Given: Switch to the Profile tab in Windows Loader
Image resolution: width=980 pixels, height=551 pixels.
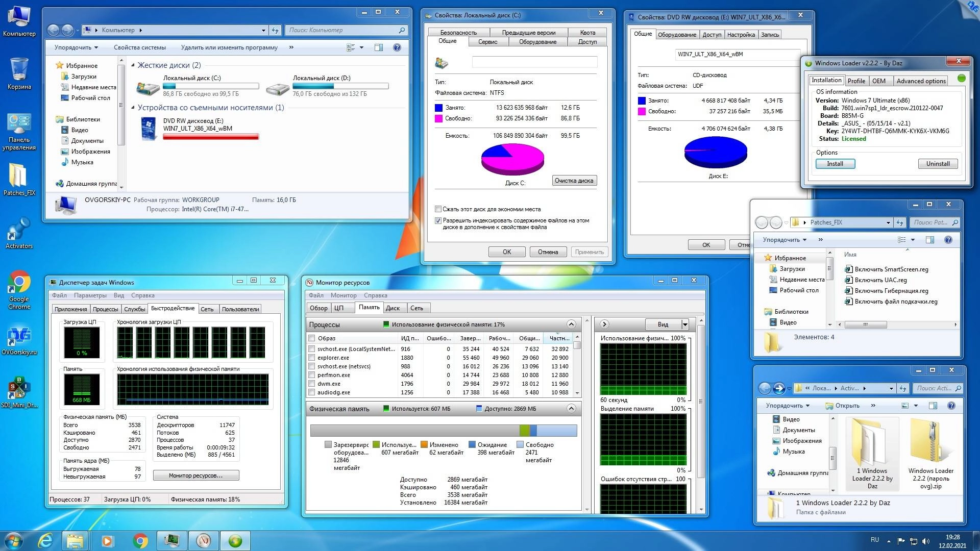Looking at the screenshot, I should 856,81.
